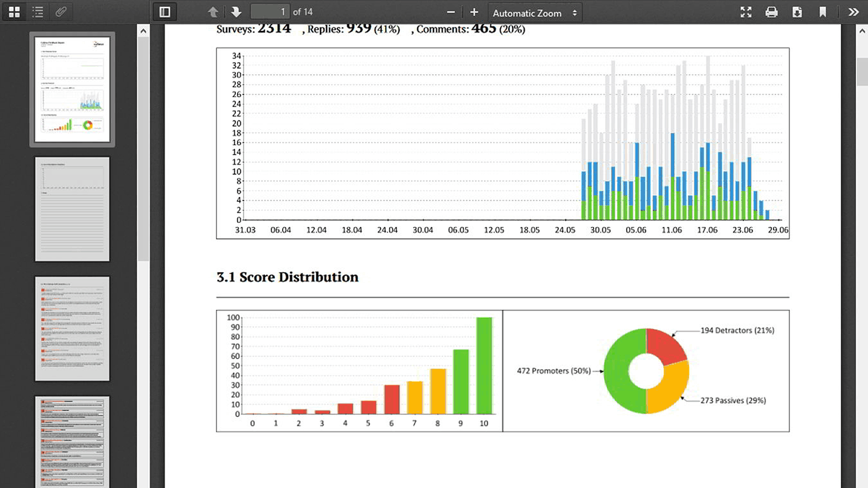View document attachments via paperclip icon
The width and height of the screenshot is (868, 488).
(x=60, y=11)
